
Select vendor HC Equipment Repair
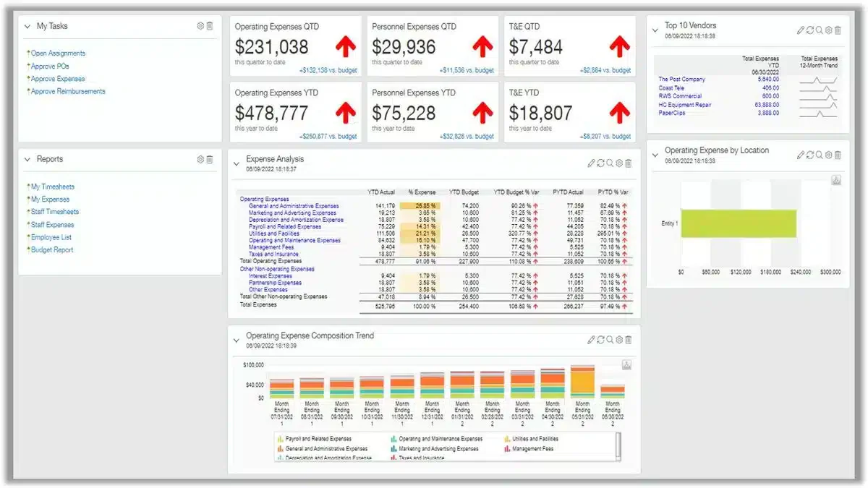tap(685, 105)
